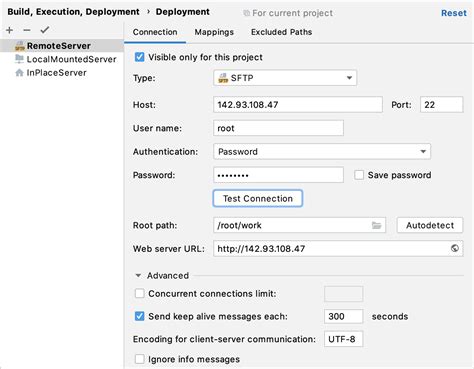The width and height of the screenshot is (474, 369).
Task: Click Build, Execution, Deployment breadcrumb
Action: tap(73, 12)
